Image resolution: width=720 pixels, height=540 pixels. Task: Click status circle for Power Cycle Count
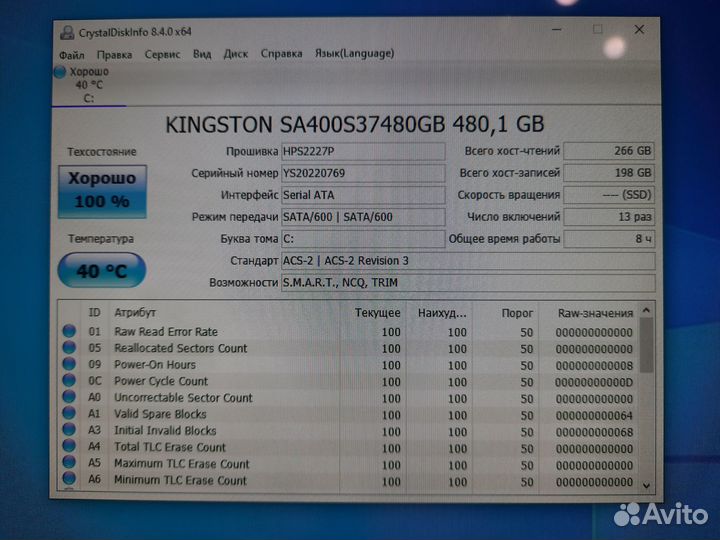click(x=69, y=380)
